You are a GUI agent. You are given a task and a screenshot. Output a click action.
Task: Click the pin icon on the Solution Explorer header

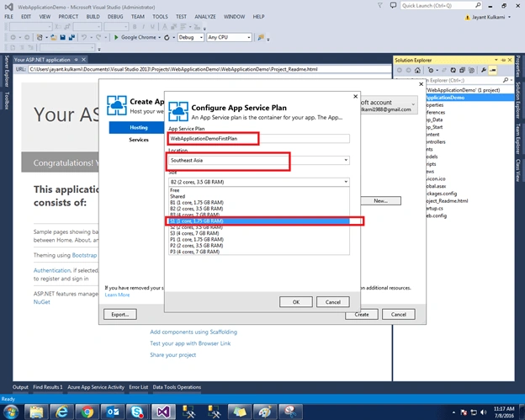[503, 60]
